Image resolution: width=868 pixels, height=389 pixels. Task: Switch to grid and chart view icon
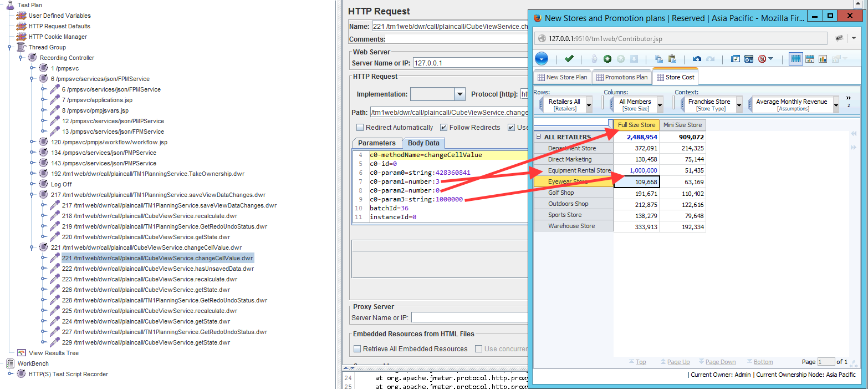tap(810, 59)
